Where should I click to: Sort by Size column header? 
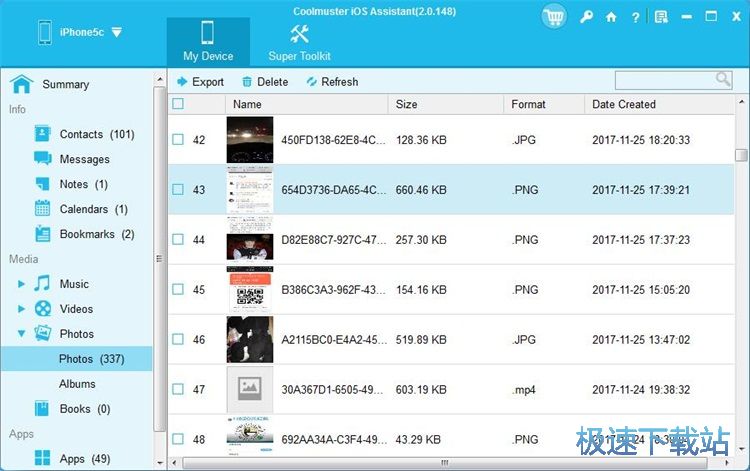(446, 104)
